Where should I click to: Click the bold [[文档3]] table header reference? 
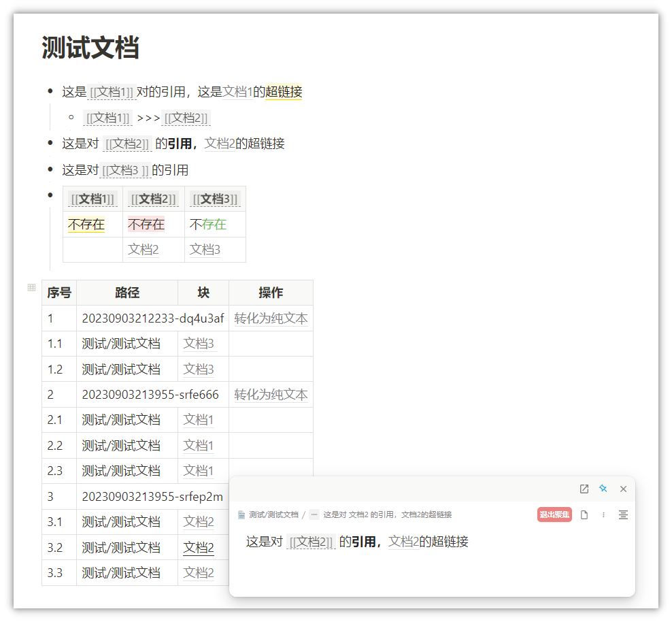[215, 199]
